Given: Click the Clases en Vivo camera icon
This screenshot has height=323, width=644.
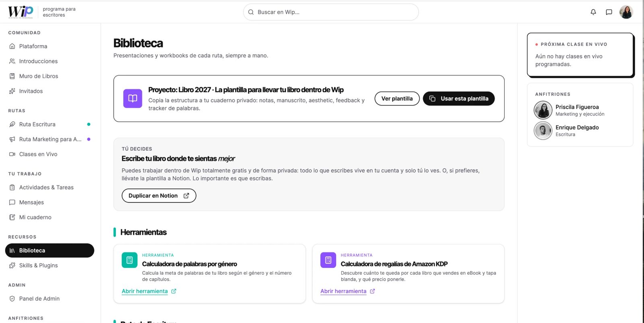Looking at the screenshot, I should pos(12,154).
